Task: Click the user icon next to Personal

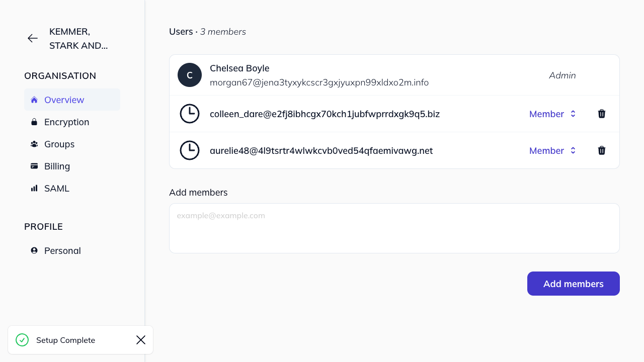Action: pyautogui.click(x=34, y=250)
